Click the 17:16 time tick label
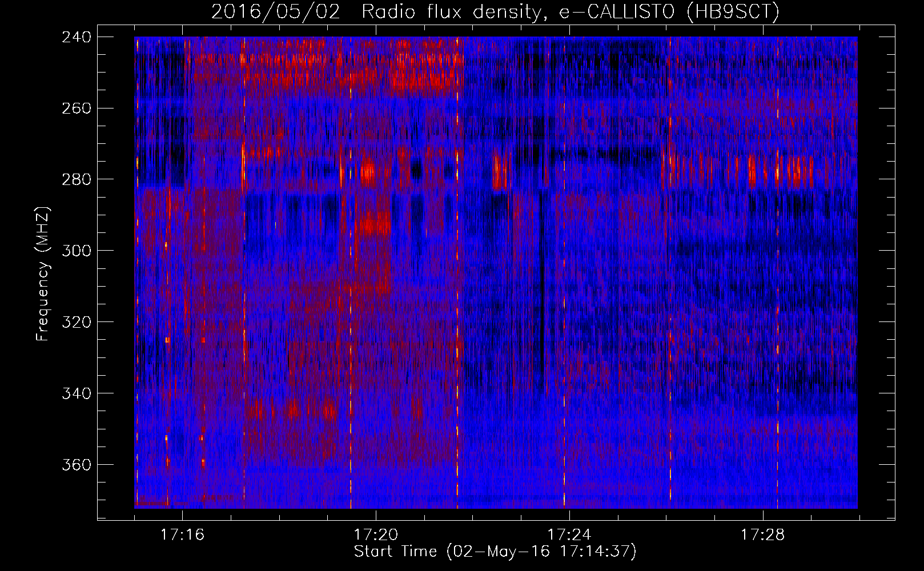Viewport: 924px width, 571px height. tap(183, 535)
